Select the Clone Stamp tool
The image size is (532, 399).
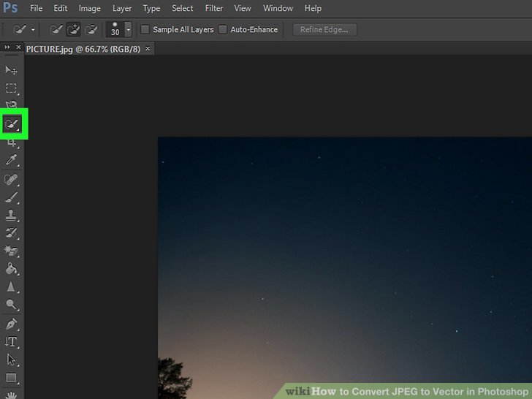point(11,216)
